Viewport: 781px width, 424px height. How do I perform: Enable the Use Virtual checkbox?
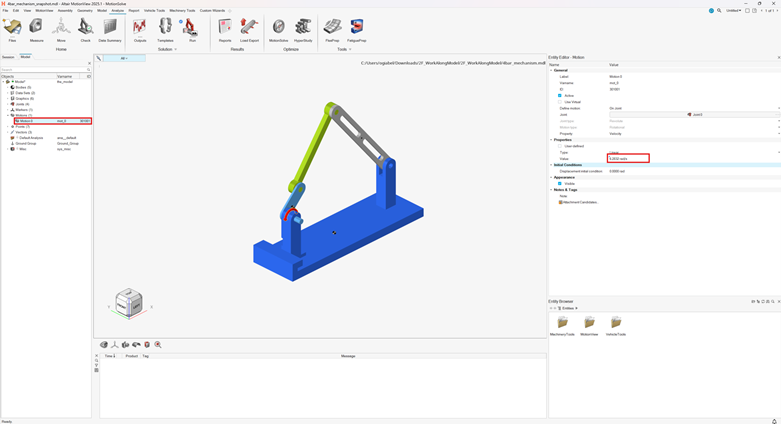coord(560,102)
